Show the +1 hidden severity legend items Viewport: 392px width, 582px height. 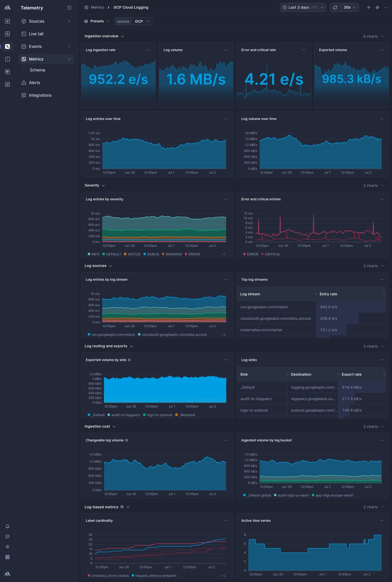(224, 254)
